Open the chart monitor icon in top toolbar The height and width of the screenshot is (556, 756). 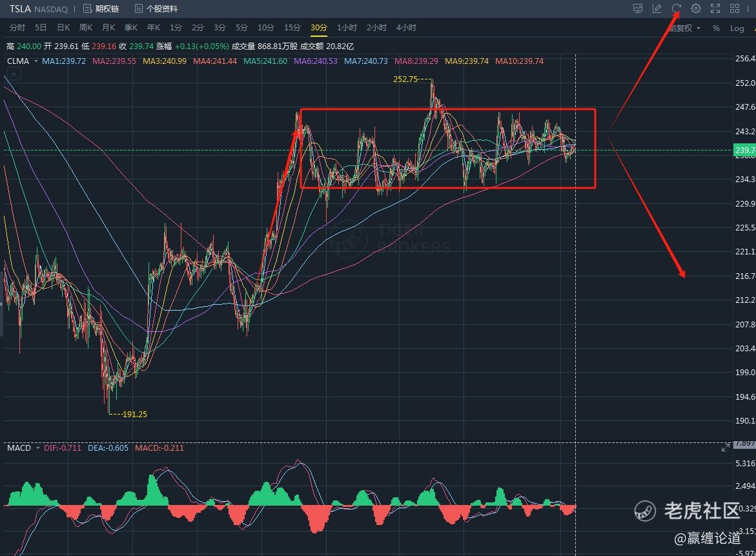(x=638, y=8)
